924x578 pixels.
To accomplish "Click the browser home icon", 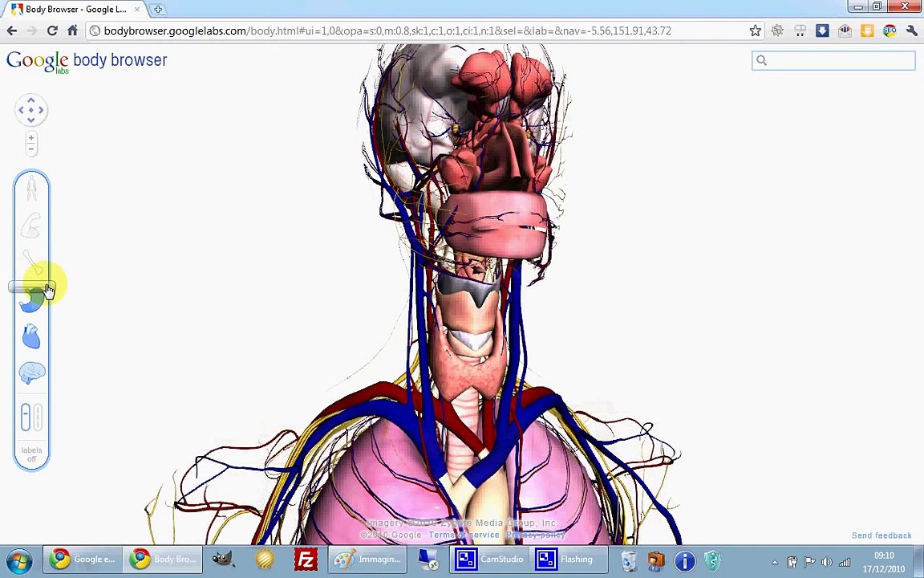I will [x=72, y=31].
